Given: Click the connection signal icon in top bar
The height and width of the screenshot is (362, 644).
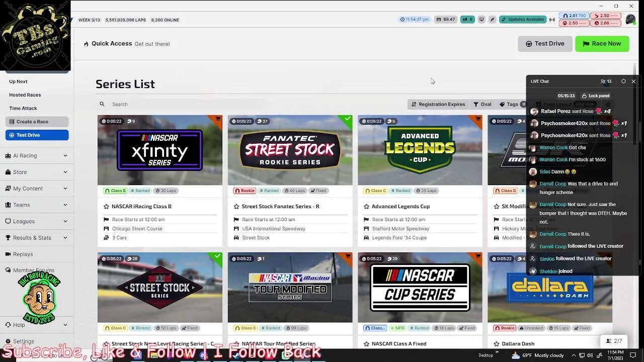Looking at the screenshot, I should click(x=552, y=20).
